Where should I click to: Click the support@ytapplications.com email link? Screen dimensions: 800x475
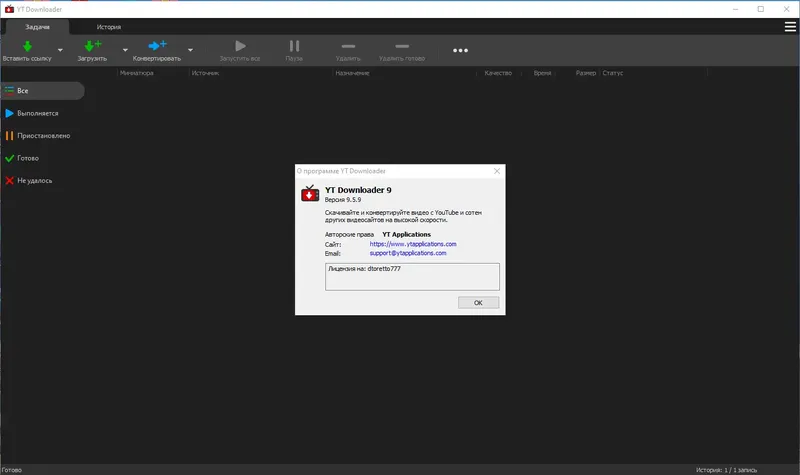[408, 253]
